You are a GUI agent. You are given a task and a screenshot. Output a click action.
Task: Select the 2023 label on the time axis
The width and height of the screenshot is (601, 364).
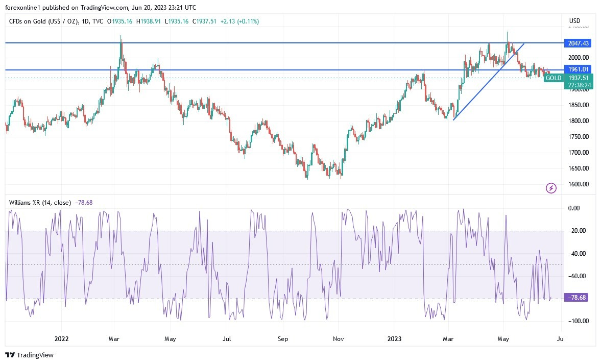(395, 338)
